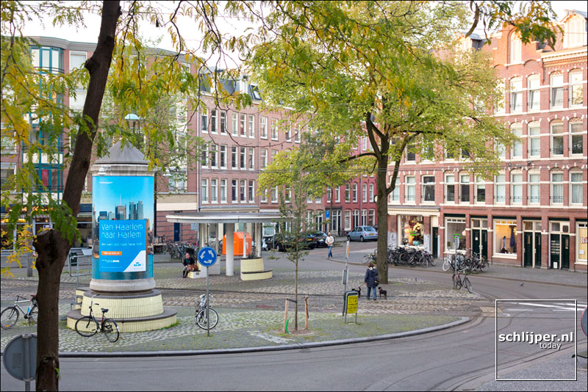Click the row of bicycles parked by the center tree
The image size is (588, 392).
click(x=410, y=256)
